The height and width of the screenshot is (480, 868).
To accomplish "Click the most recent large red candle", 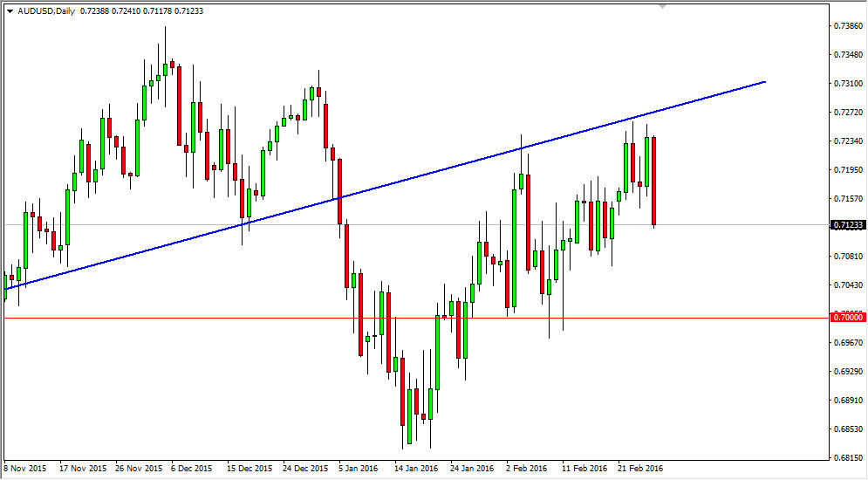I will [653, 181].
